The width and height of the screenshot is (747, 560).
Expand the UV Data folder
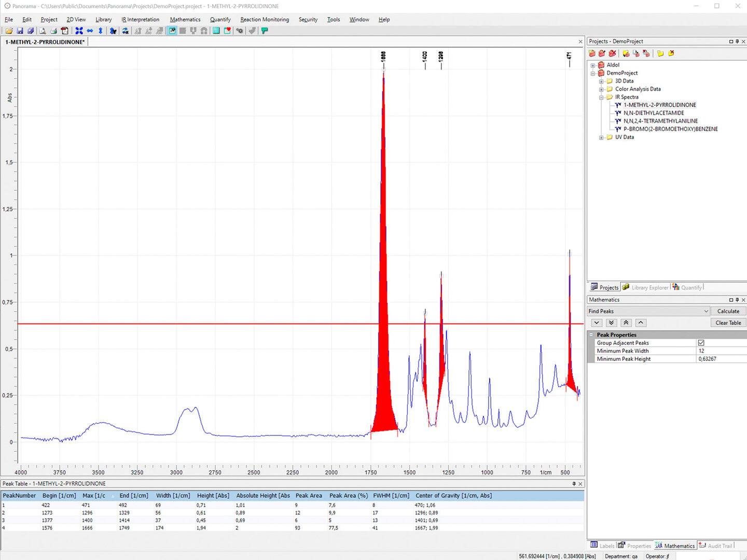(x=601, y=137)
